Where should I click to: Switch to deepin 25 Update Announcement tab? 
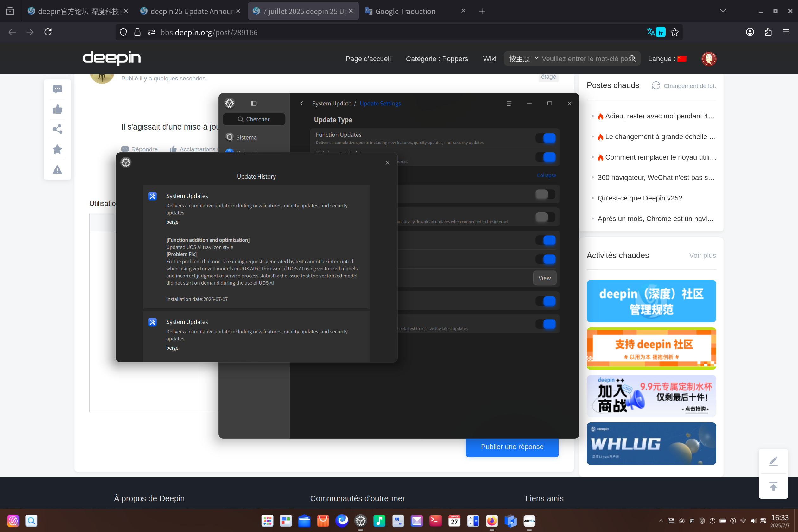(x=191, y=11)
